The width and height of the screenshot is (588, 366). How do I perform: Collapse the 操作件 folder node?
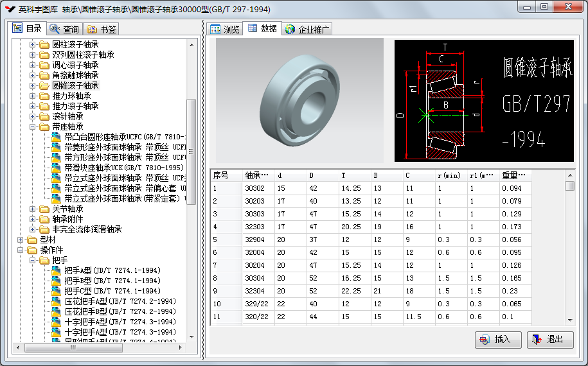tap(21, 250)
